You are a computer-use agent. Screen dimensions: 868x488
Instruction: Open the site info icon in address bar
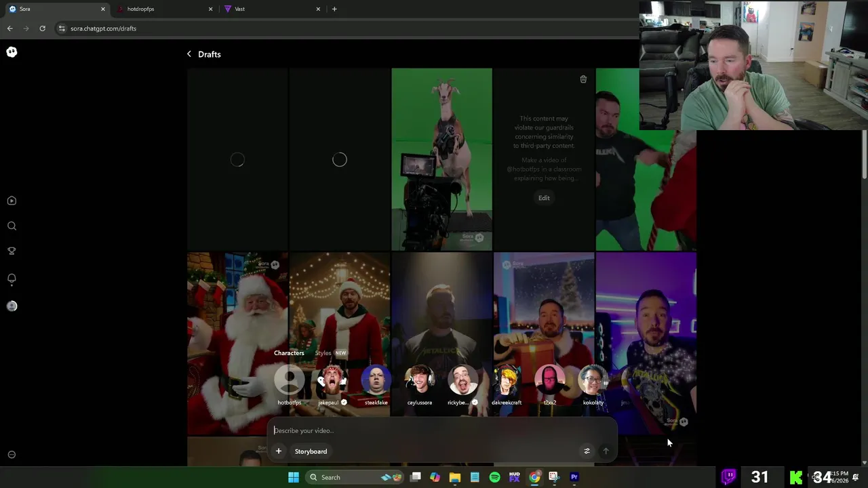pyautogui.click(x=62, y=28)
